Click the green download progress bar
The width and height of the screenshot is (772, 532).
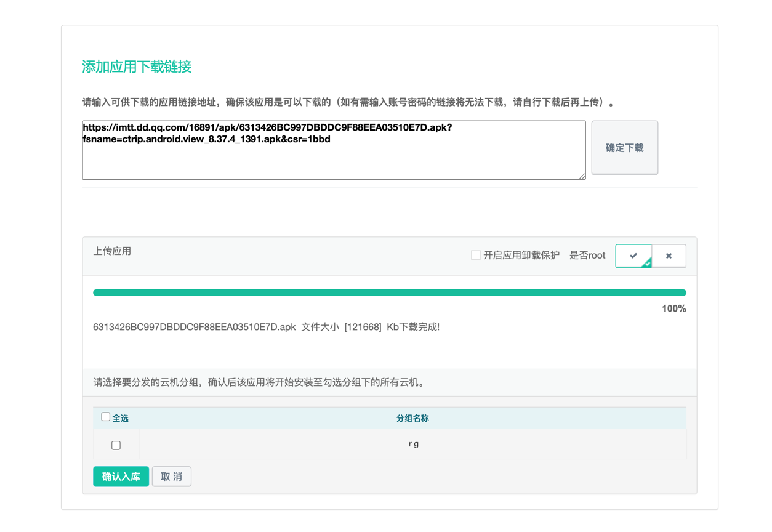(389, 292)
